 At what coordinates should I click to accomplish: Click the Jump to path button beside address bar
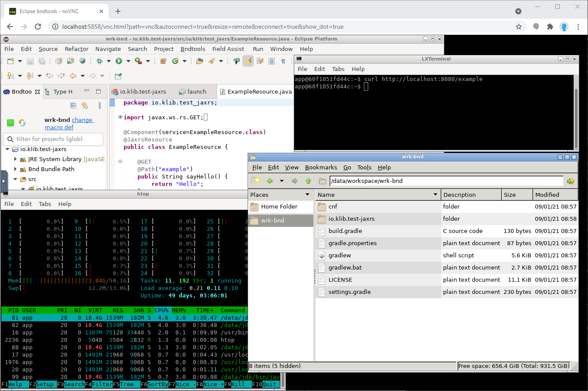tap(570, 181)
